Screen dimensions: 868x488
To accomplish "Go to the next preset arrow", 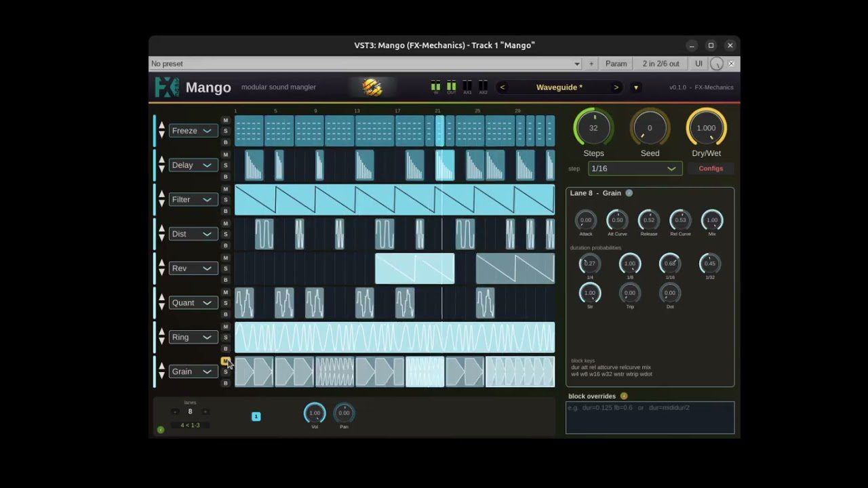I will coord(616,87).
